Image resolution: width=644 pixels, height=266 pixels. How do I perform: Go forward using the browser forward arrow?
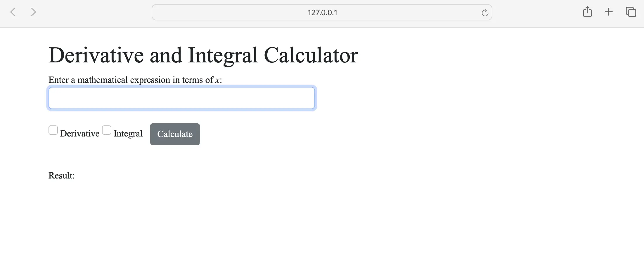click(34, 12)
